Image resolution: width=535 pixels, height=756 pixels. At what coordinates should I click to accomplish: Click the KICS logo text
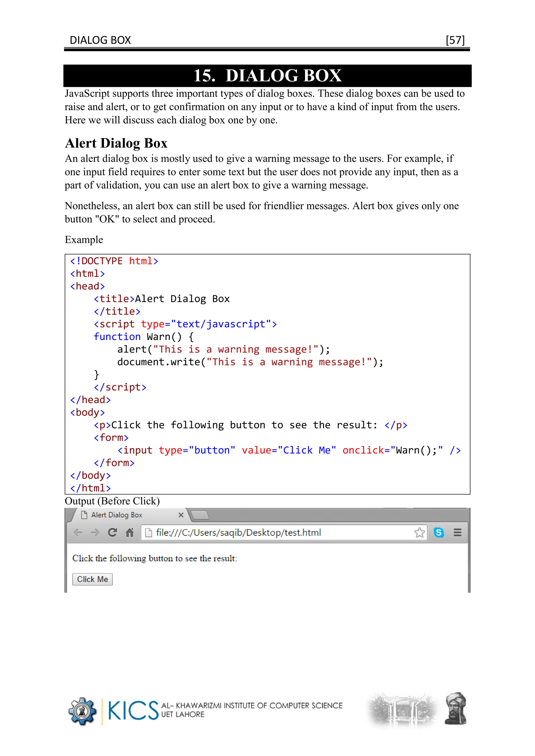click(133, 711)
